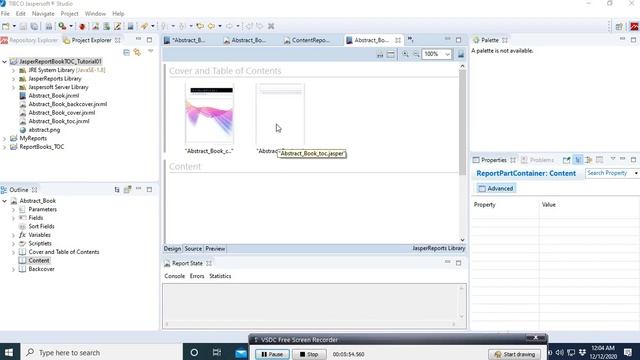Image resolution: width=640 pixels, height=360 pixels.
Task: Switch to Preview tab
Action: coord(215,249)
